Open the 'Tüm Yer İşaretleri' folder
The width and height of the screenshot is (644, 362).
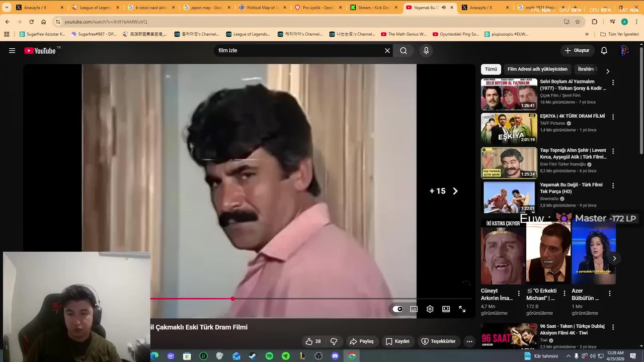click(x=619, y=34)
